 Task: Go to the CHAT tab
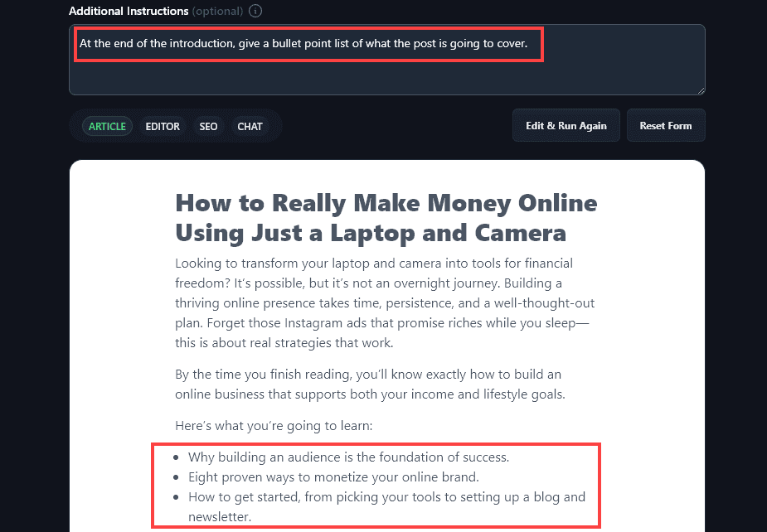[250, 126]
